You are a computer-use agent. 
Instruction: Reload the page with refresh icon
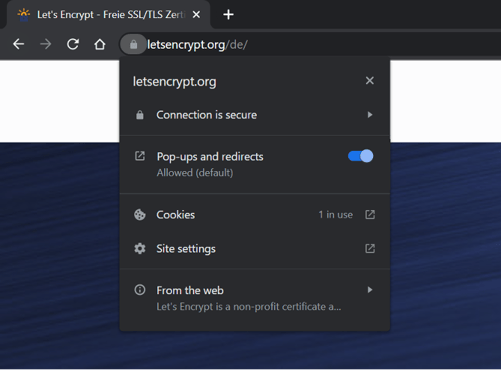tap(73, 44)
